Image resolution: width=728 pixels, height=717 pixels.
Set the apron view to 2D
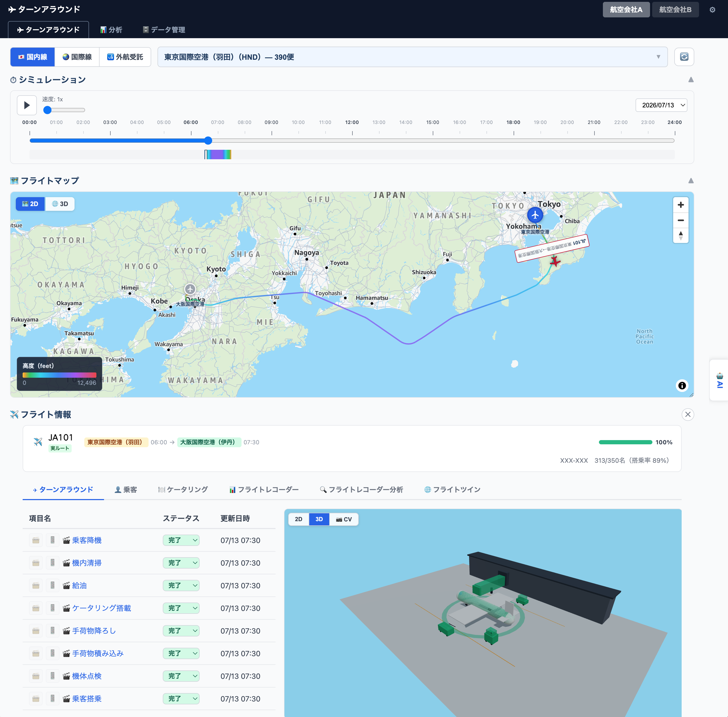(x=298, y=519)
